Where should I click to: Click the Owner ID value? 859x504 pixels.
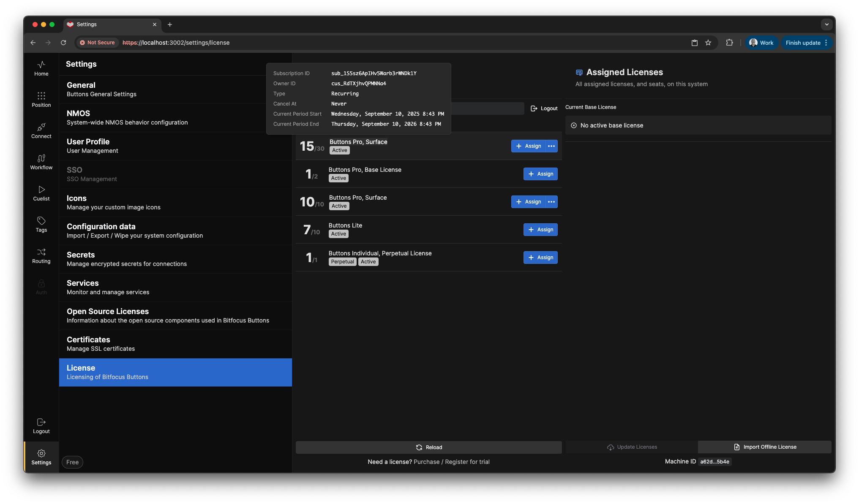[358, 84]
